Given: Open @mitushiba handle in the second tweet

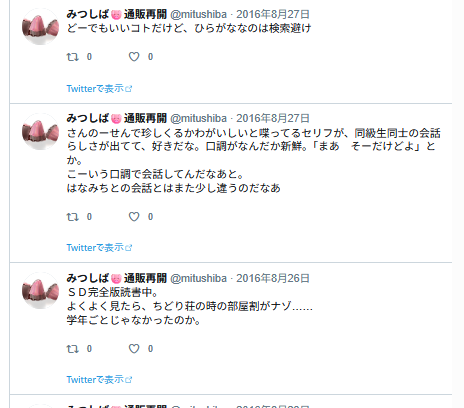Looking at the screenshot, I should (198, 118).
